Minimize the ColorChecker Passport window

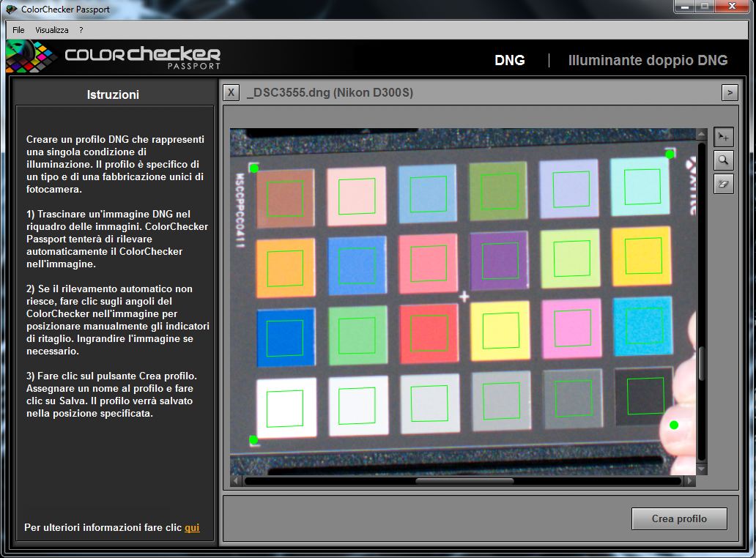685,7
